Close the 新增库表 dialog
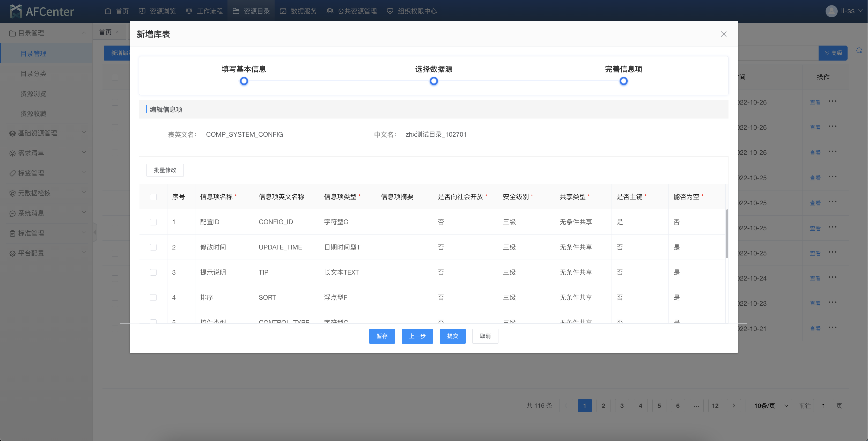Viewport: 868px width, 441px height. click(x=723, y=34)
